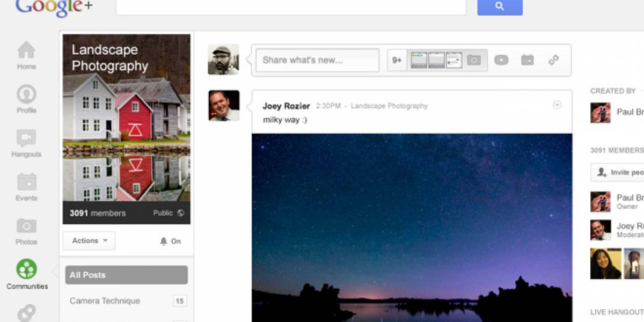Click the 3091 members count text
Image resolution: width=644 pixels, height=322 pixels.
98,213
